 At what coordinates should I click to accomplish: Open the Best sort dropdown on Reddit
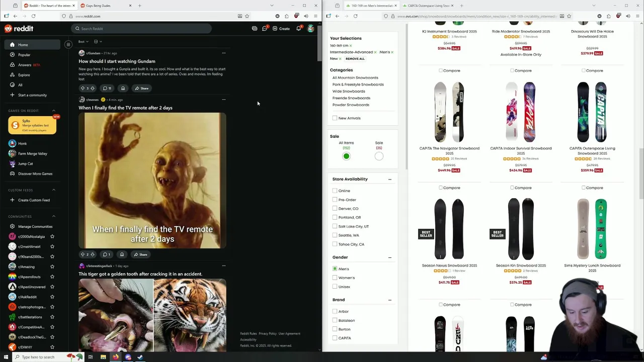click(x=83, y=42)
